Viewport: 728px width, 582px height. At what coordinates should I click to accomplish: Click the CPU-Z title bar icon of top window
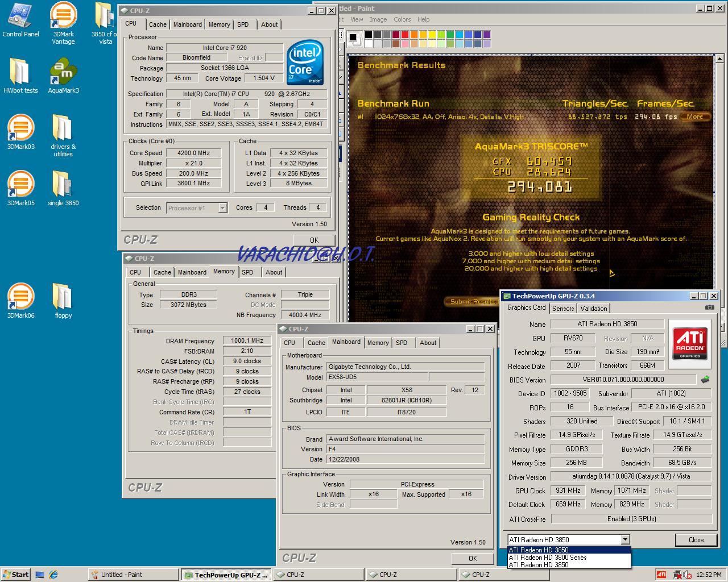124,10
